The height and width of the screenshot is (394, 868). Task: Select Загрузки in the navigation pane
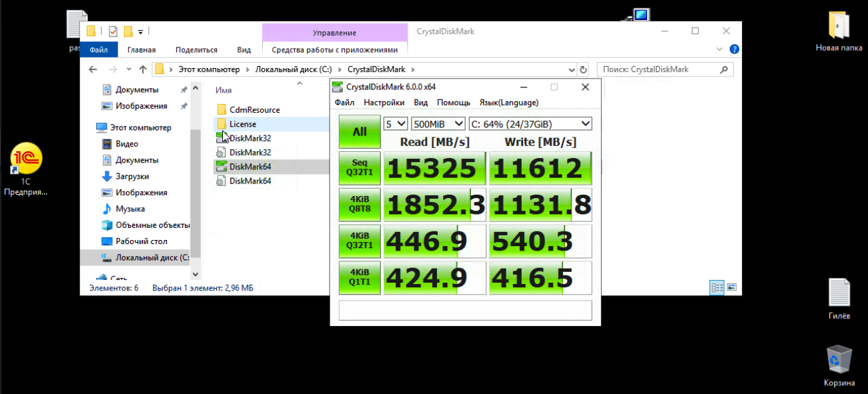coord(132,177)
